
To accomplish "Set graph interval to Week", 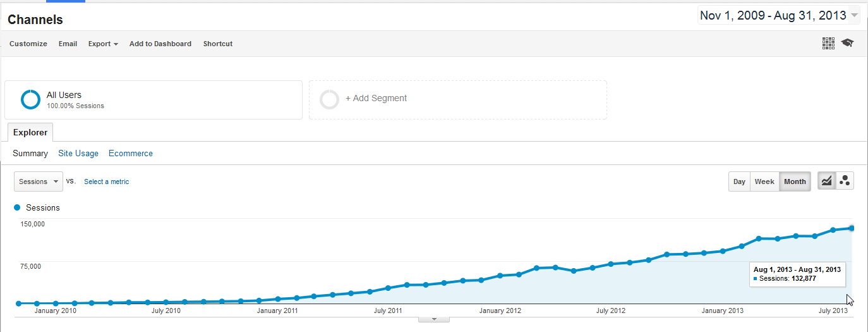I will [764, 181].
